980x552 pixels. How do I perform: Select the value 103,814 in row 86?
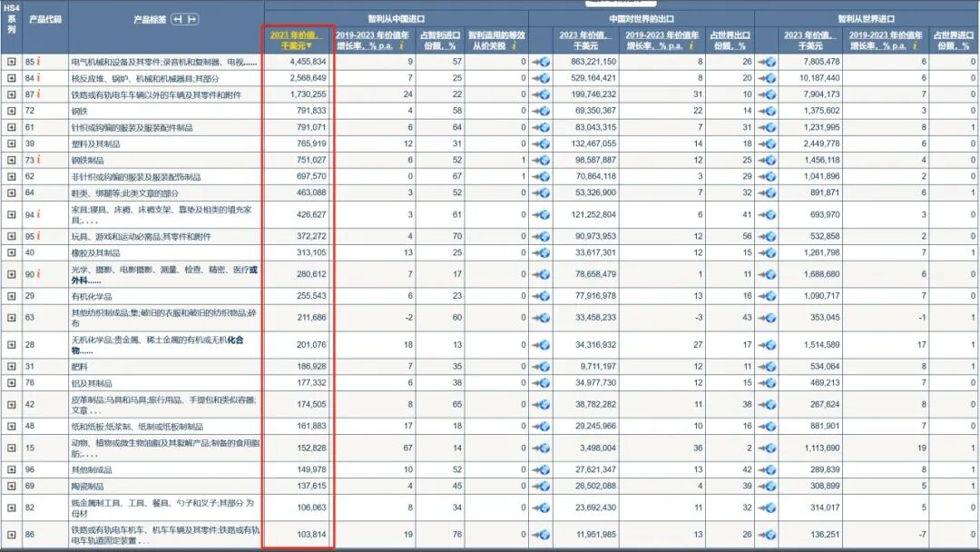(x=311, y=534)
